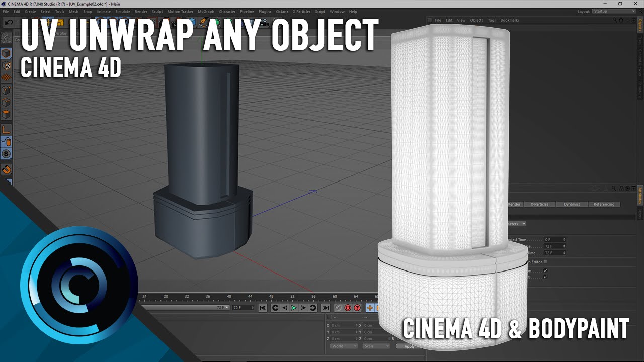
Task: Open the Layout Startup dropdown
Action: 614,11
